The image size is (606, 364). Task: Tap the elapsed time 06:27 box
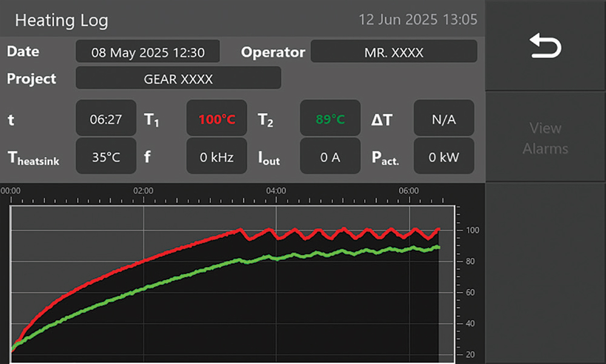point(106,119)
